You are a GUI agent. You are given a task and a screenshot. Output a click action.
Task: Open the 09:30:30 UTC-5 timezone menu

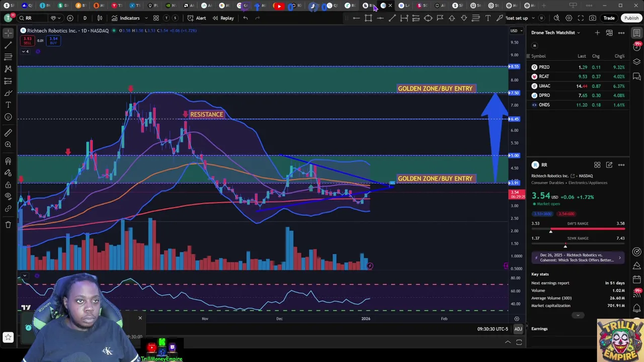click(493, 329)
